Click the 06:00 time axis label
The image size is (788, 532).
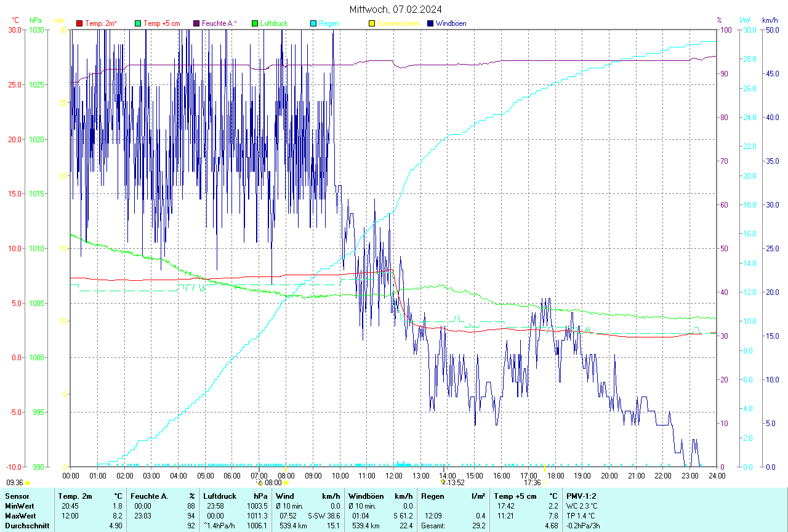(x=232, y=475)
